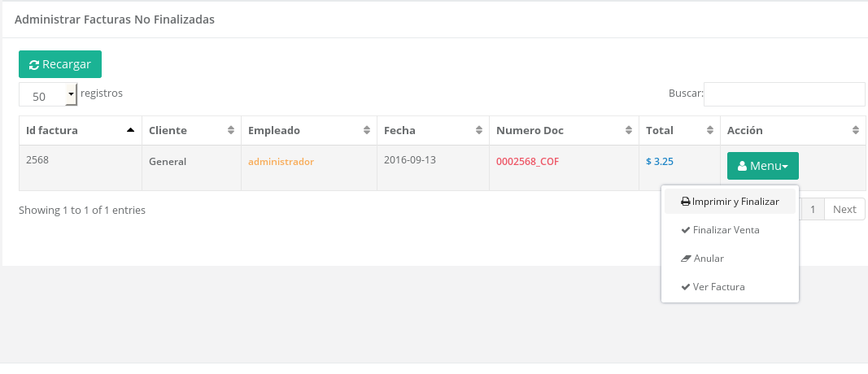The image size is (868, 374).
Task: Choose Imprimir y Finalizar from menu
Action: 730,202
